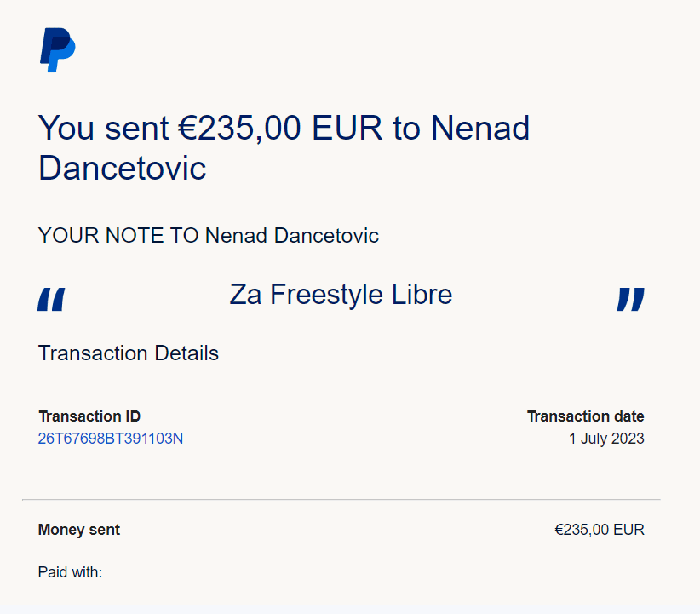Click the 'Paid with:' label
This screenshot has height=614, width=700.
coord(70,572)
